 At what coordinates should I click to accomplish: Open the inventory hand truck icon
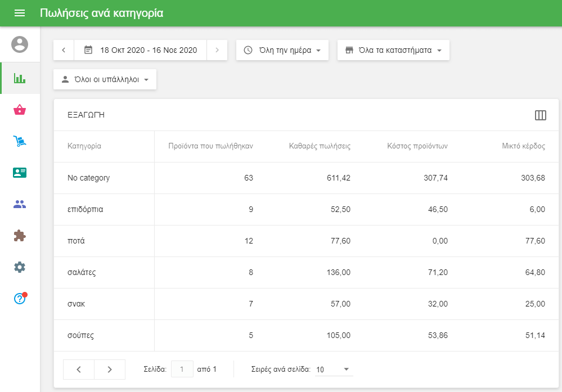point(20,141)
